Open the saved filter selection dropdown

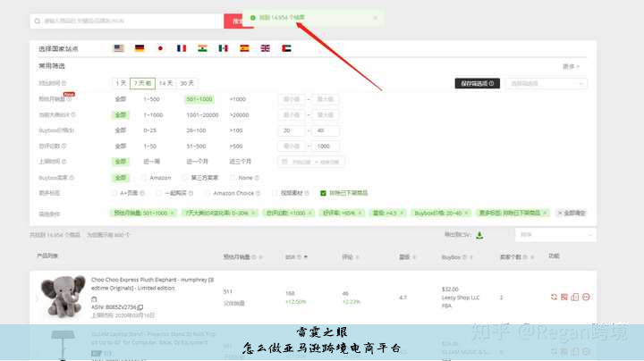547,83
